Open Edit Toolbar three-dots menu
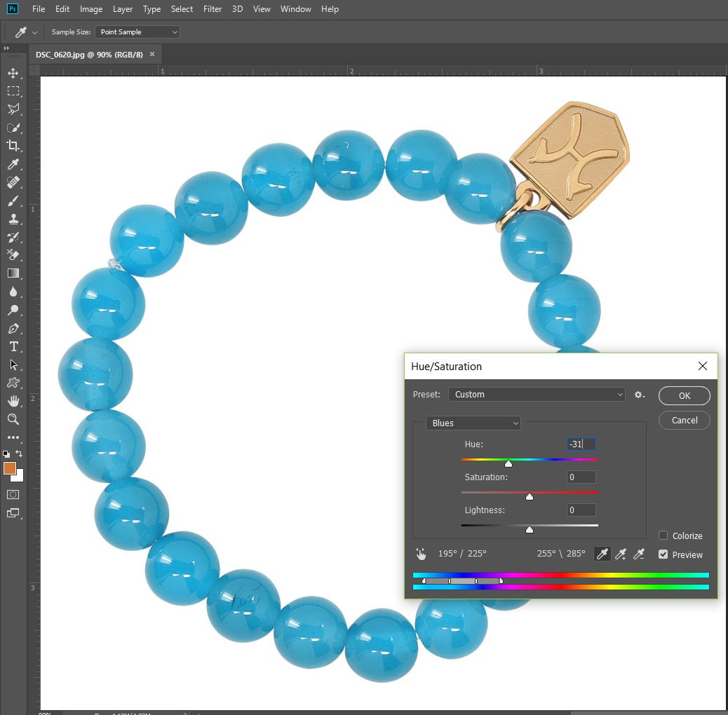The height and width of the screenshot is (715, 728). (13, 437)
